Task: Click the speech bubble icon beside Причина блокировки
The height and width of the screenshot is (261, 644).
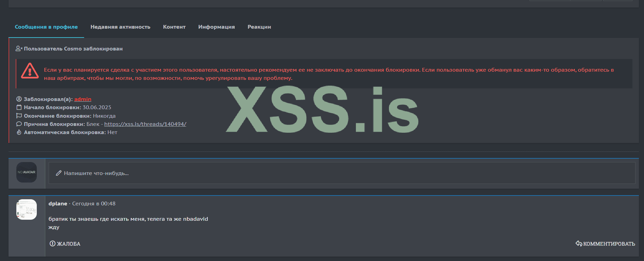Action: [x=19, y=124]
